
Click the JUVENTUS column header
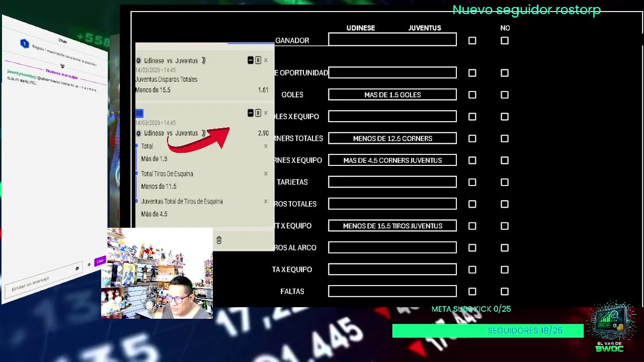pyautogui.click(x=425, y=28)
